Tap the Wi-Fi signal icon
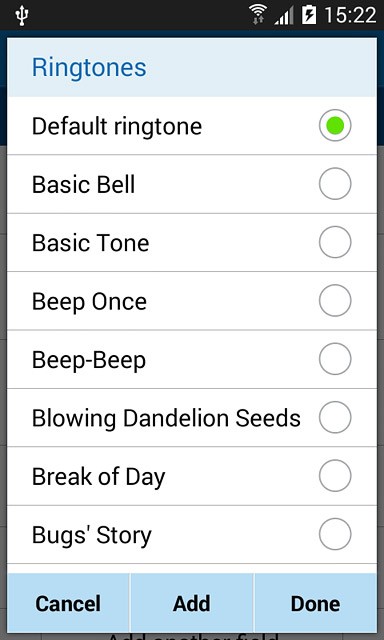This screenshot has height=640, width=384. pos(258,15)
